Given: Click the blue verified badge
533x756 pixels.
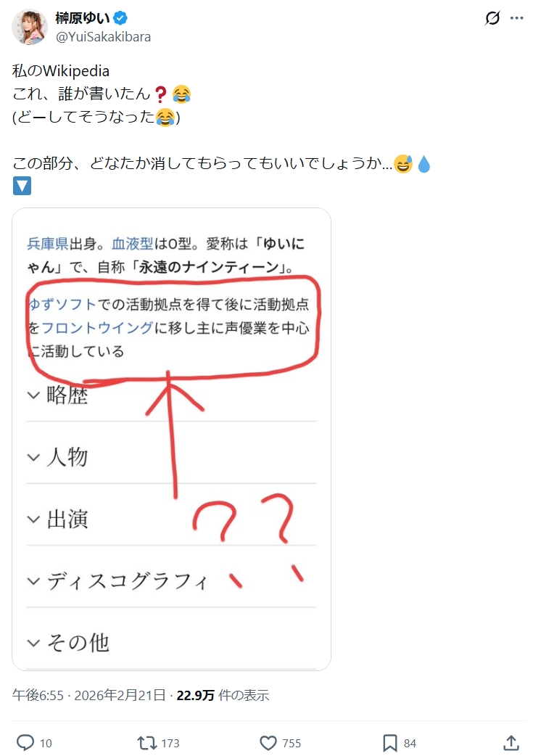Looking at the screenshot, I should (120, 18).
